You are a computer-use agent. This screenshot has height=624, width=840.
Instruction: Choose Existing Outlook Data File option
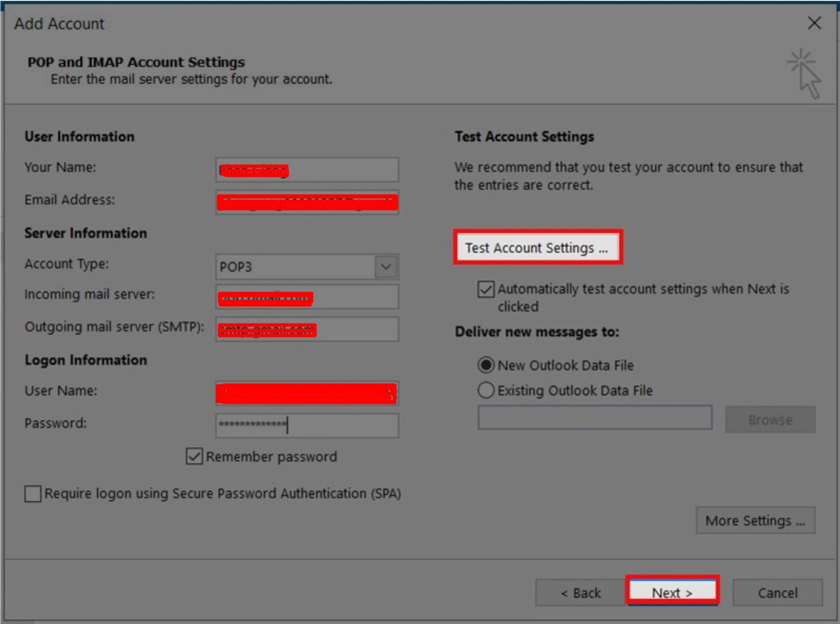485,390
